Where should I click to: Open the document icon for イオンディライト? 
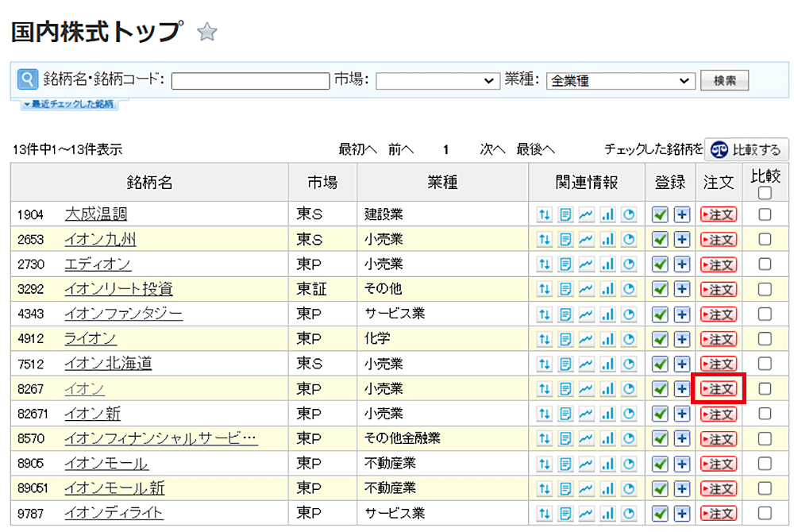(x=565, y=513)
